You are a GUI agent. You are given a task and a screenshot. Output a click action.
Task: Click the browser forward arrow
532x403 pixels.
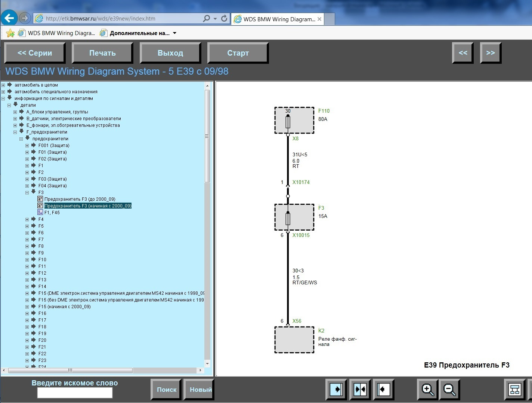[x=25, y=18]
